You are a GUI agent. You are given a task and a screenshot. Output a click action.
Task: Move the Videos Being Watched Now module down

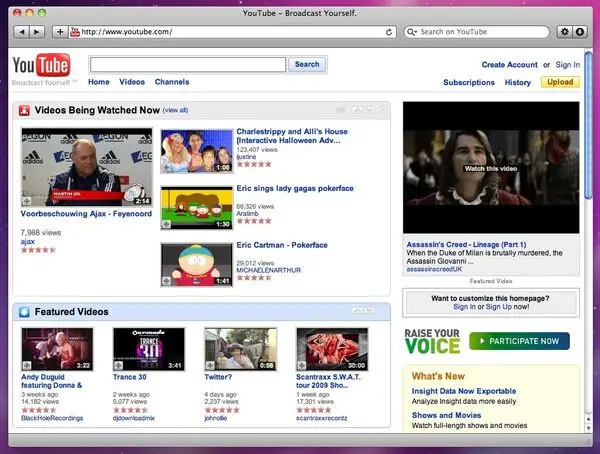coord(370,110)
